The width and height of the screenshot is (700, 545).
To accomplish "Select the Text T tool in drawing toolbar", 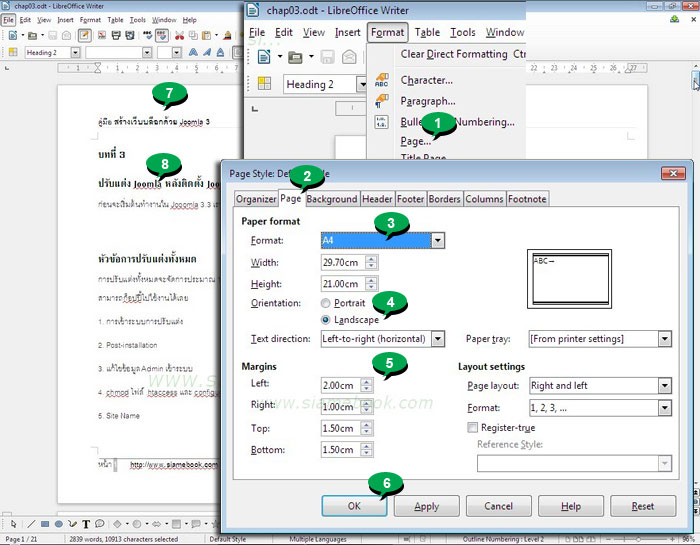I will pos(86,524).
